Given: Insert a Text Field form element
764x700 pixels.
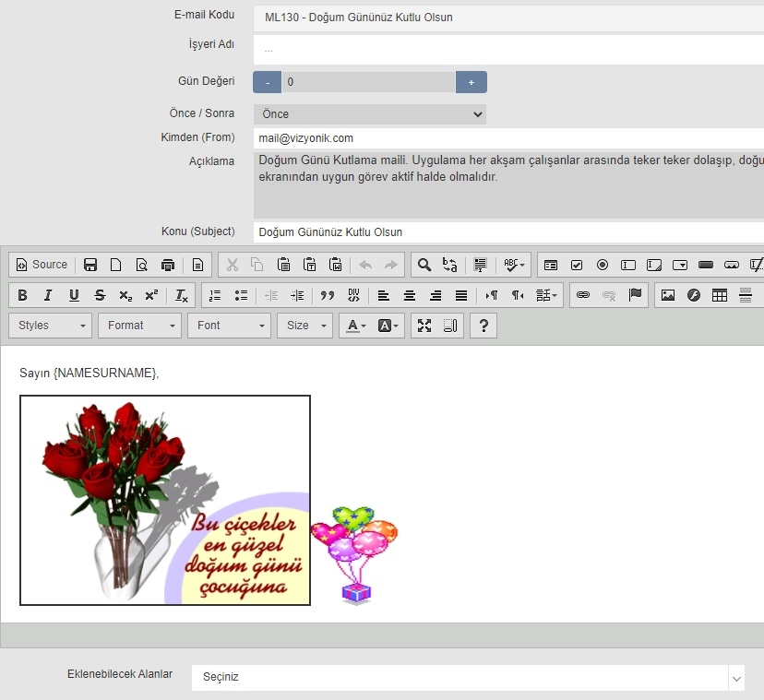Looking at the screenshot, I should tap(628, 265).
